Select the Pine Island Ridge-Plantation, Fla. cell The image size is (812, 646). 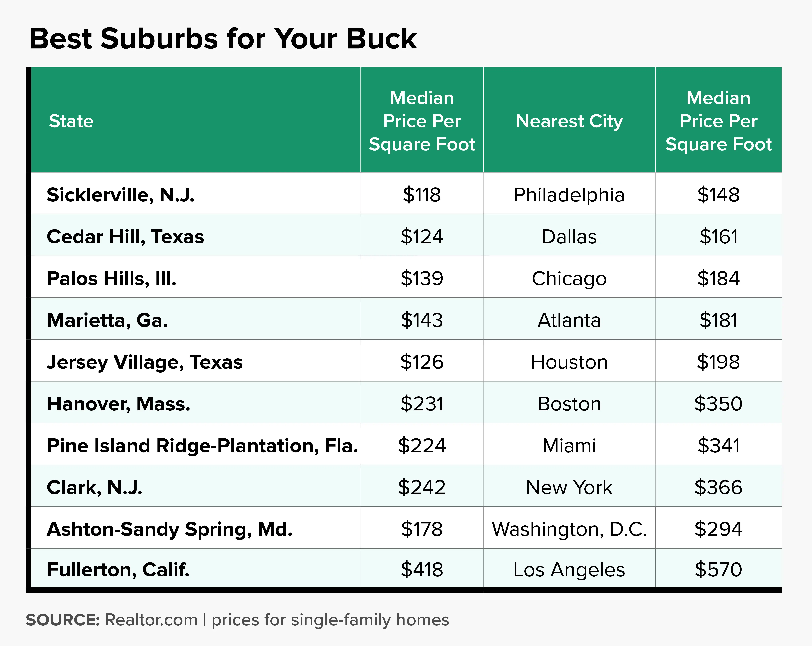click(202, 446)
